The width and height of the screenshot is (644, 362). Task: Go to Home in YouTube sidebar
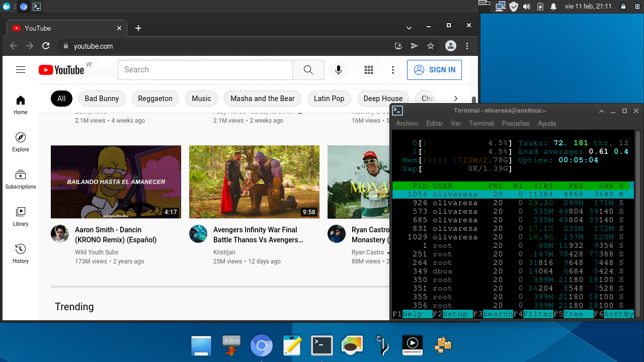click(21, 105)
